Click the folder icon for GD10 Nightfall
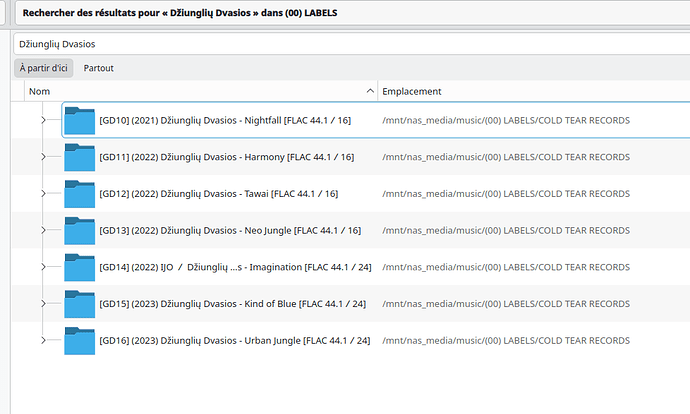The width and height of the screenshot is (690, 414). (79, 120)
